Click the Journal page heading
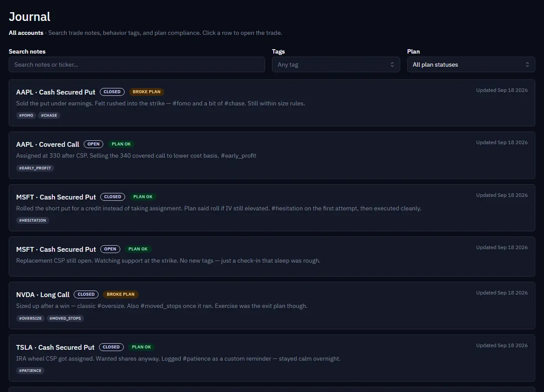 [30, 17]
